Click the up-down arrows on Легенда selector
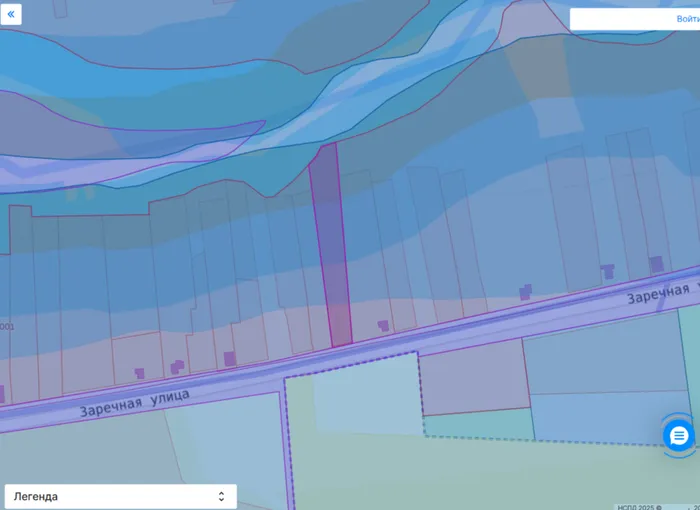Viewport: 700px width, 510px height. tap(221, 496)
